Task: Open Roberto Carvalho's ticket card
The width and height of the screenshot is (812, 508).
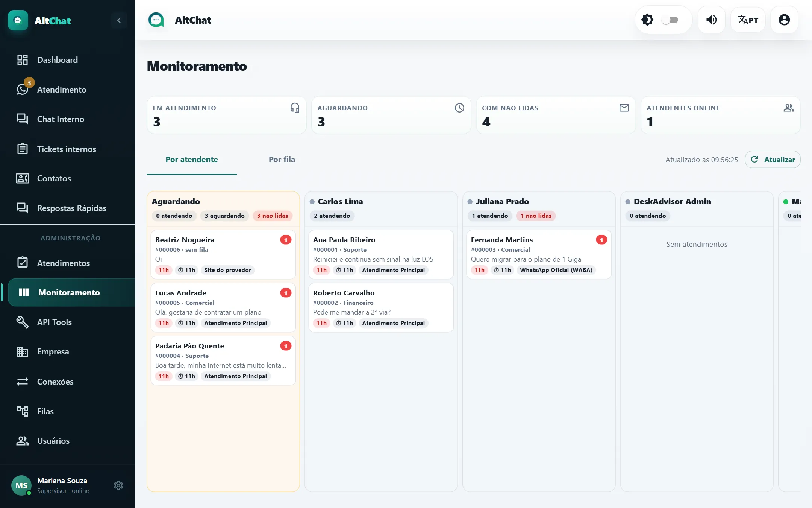Action: 381,307
